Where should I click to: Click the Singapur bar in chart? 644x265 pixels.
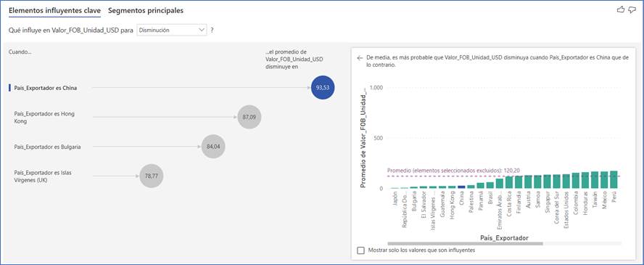pyautogui.click(x=547, y=182)
